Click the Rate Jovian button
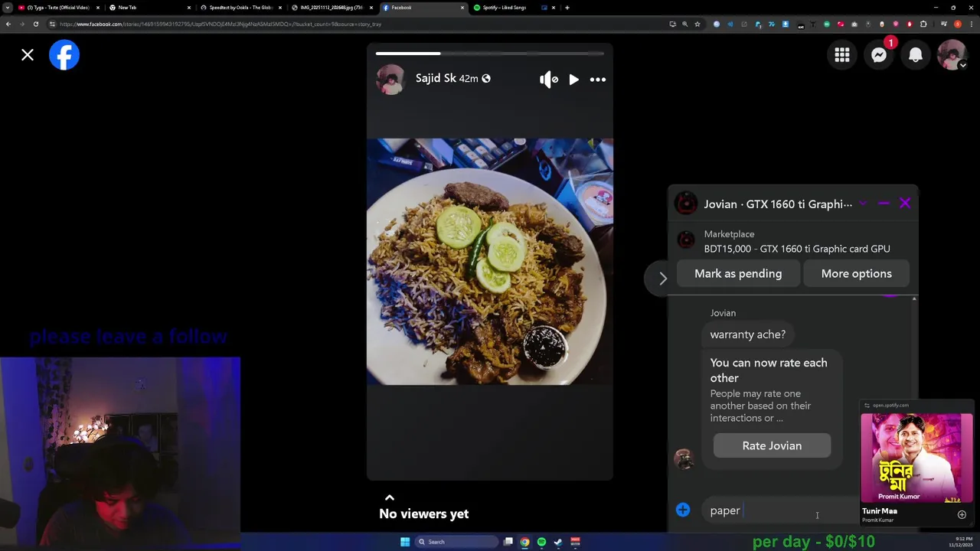Screen dimensions: 980x551 [772, 446]
